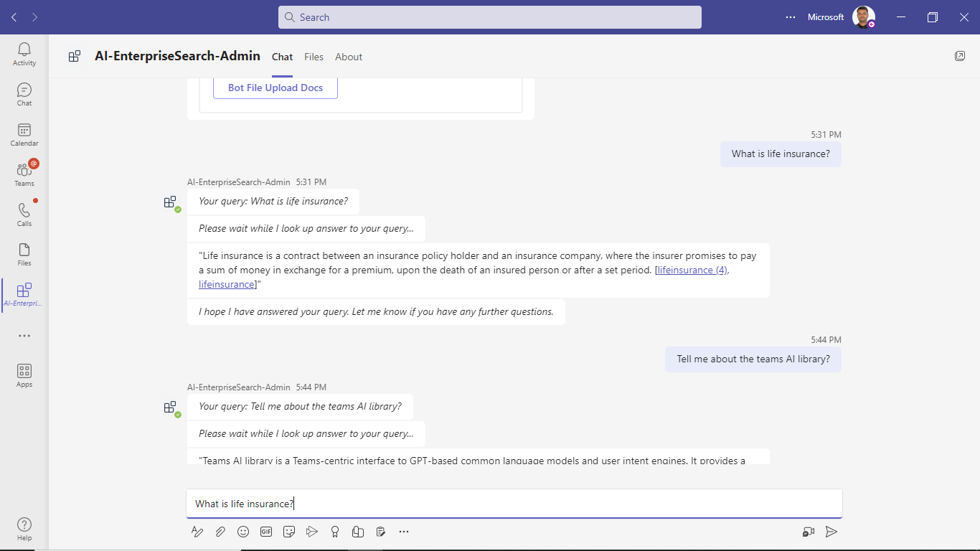Click the 'I hope I have answered your query' message
The width and height of the screenshot is (980, 551).
376,311
